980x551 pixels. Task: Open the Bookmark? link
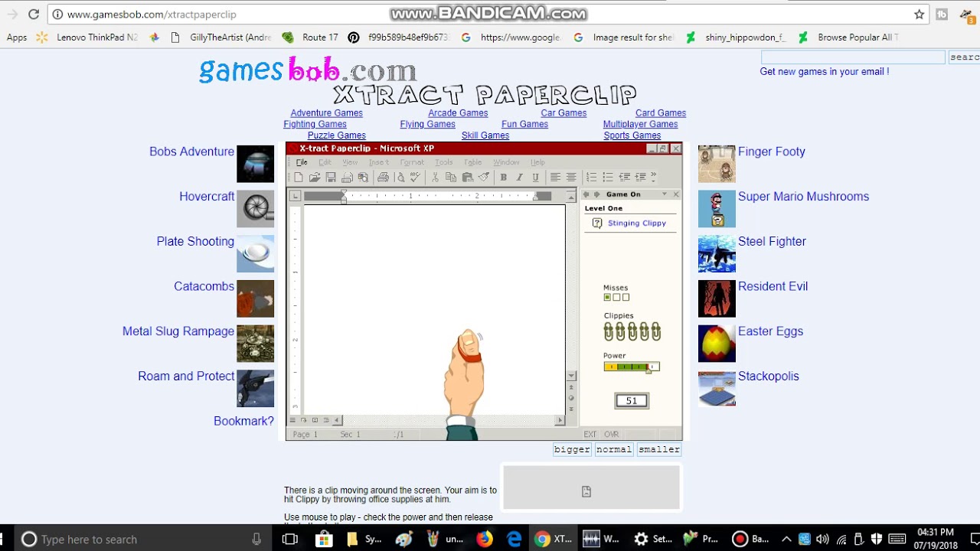243,421
